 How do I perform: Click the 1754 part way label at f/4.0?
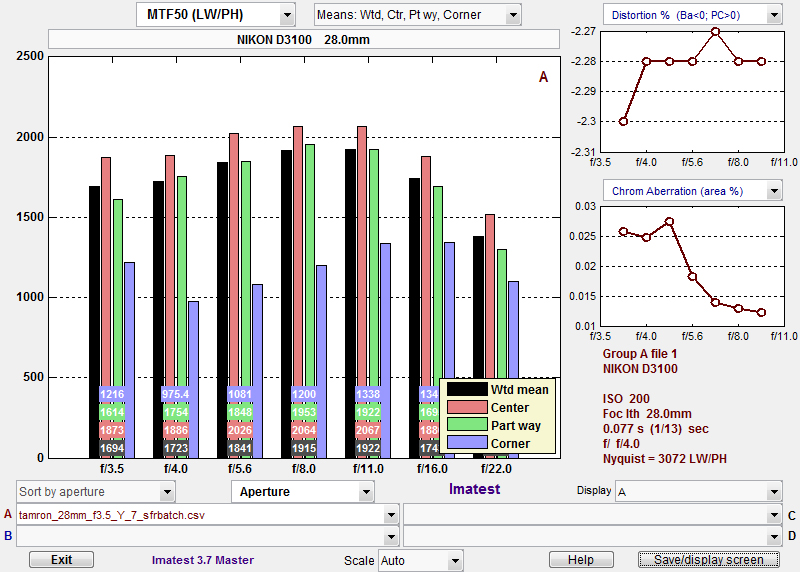click(176, 412)
